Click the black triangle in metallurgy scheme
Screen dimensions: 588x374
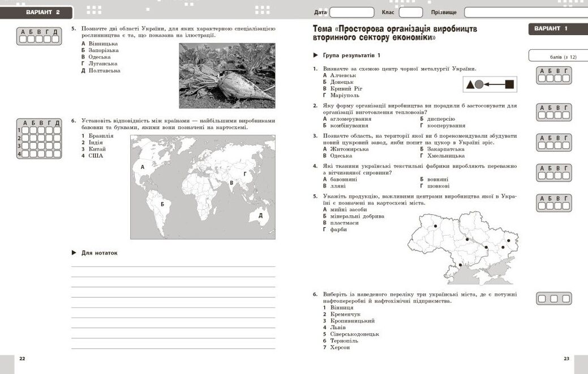[x=470, y=84]
